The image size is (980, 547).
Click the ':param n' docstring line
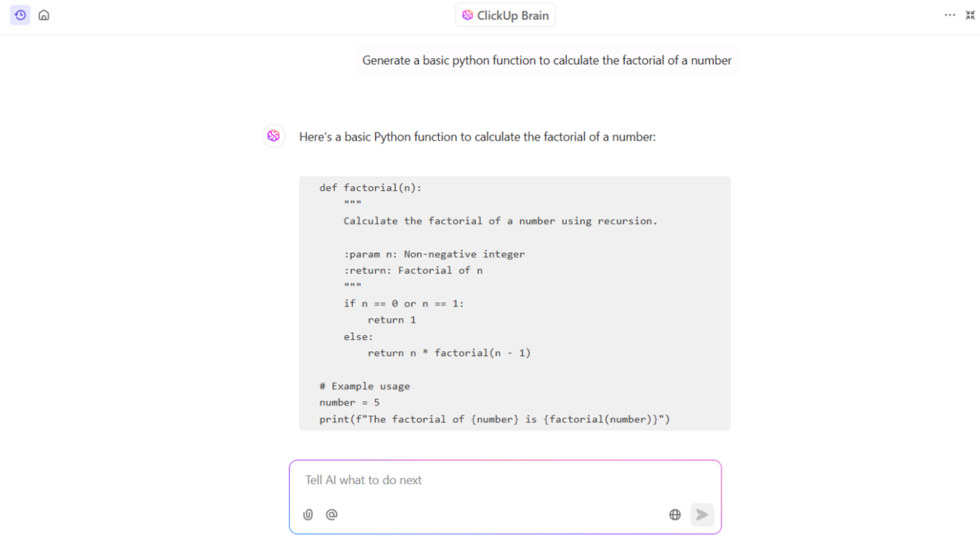434,254
